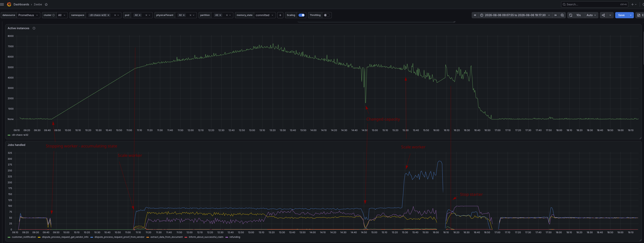This screenshot has height=243, width=644.
Task: Expand the Save options dropdown arrow
Action: click(x=631, y=15)
